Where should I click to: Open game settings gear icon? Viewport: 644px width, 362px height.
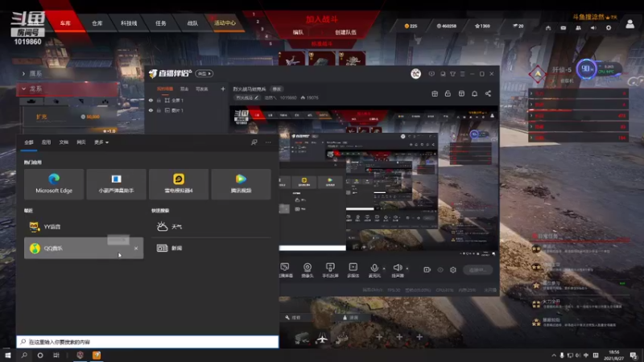pos(609,27)
